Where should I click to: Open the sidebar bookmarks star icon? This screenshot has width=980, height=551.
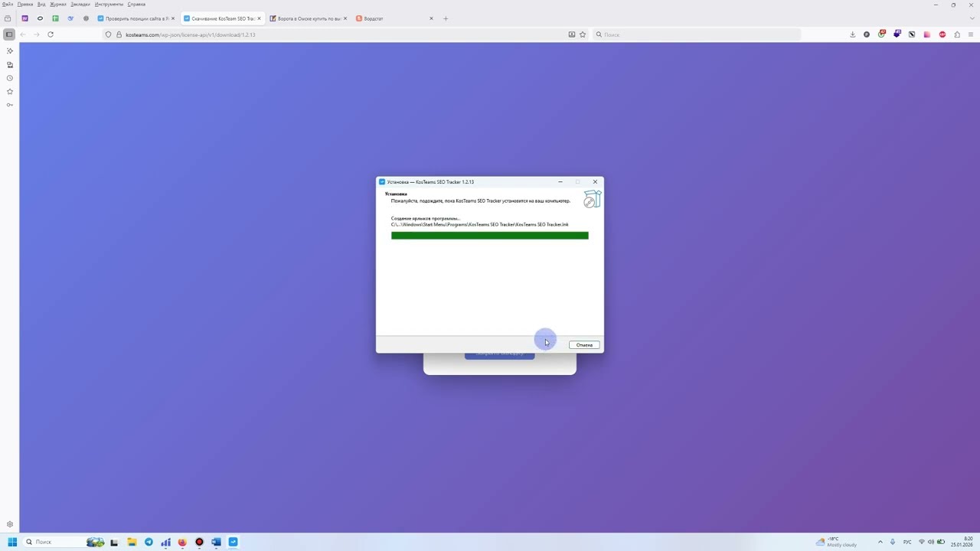pyautogui.click(x=10, y=92)
